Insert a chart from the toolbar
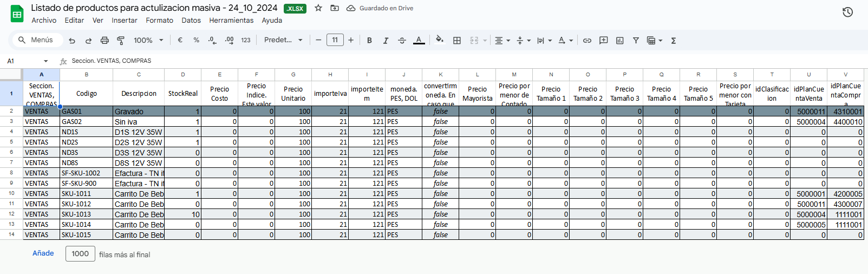This screenshot has height=274, width=868. [x=619, y=41]
